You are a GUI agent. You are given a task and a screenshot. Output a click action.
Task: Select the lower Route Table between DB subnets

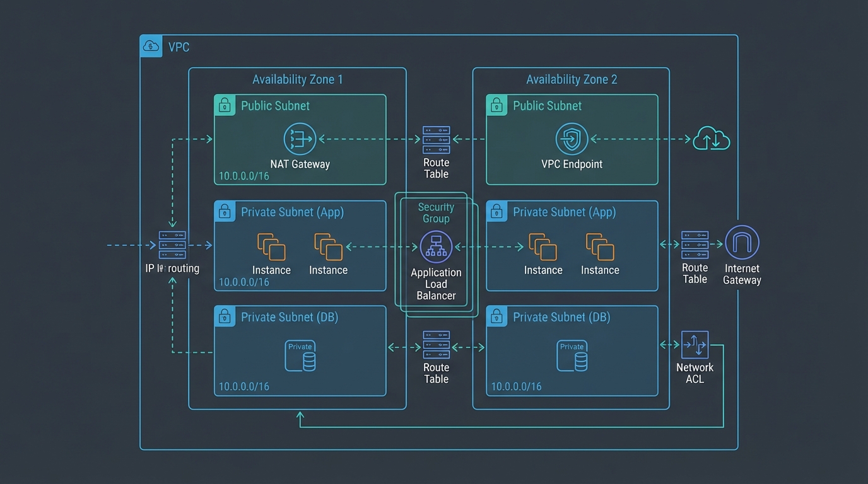point(436,345)
